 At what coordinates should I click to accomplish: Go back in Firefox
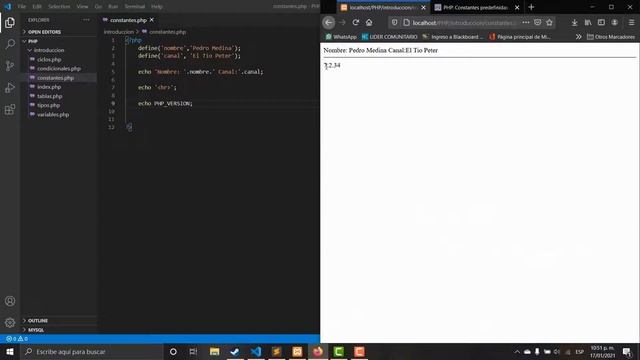[x=329, y=22]
